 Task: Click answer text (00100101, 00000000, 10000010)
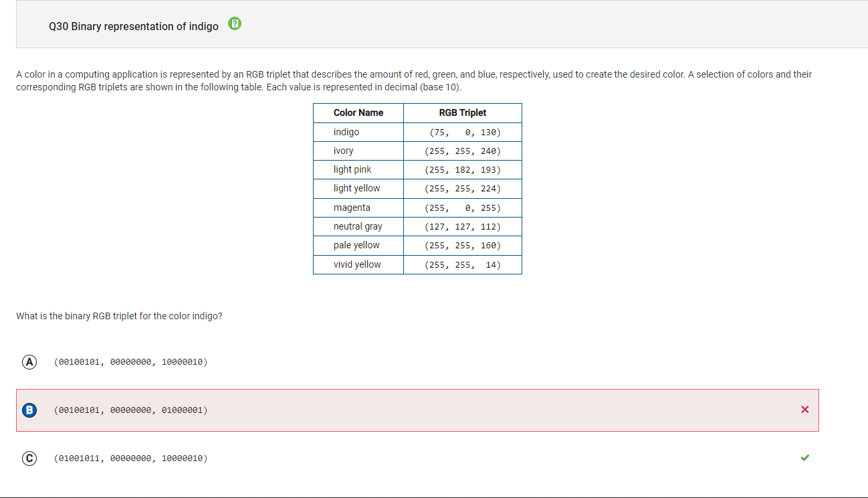[x=130, y=362]
